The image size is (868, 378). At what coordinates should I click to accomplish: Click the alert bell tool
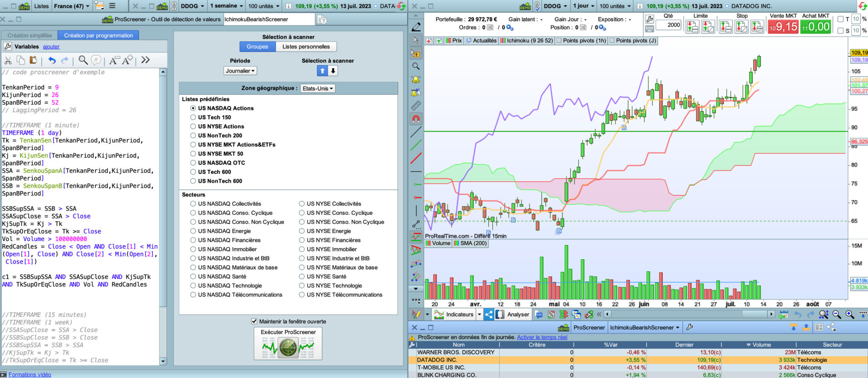[x=416, y=79]
